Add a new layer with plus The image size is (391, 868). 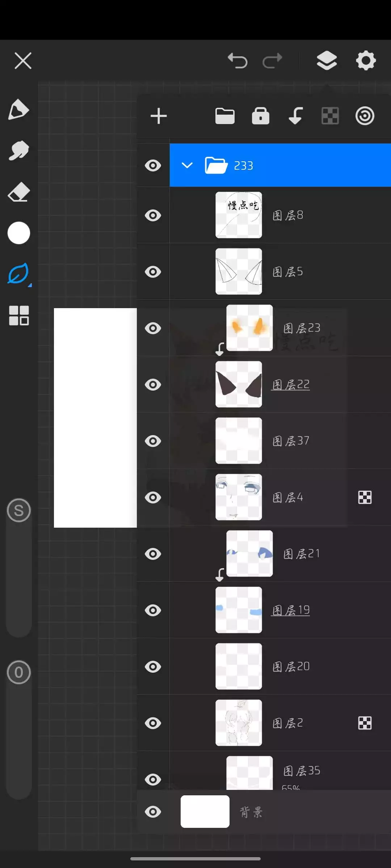[x=159, y=116]
